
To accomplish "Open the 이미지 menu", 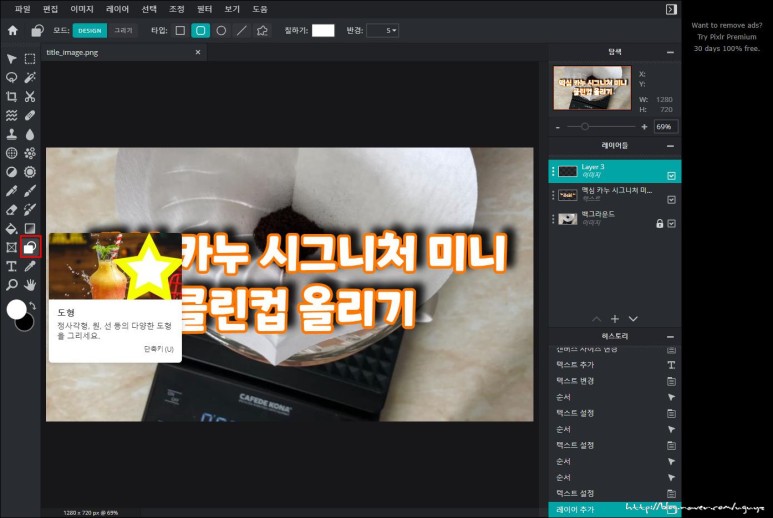I will coord(82,9).
